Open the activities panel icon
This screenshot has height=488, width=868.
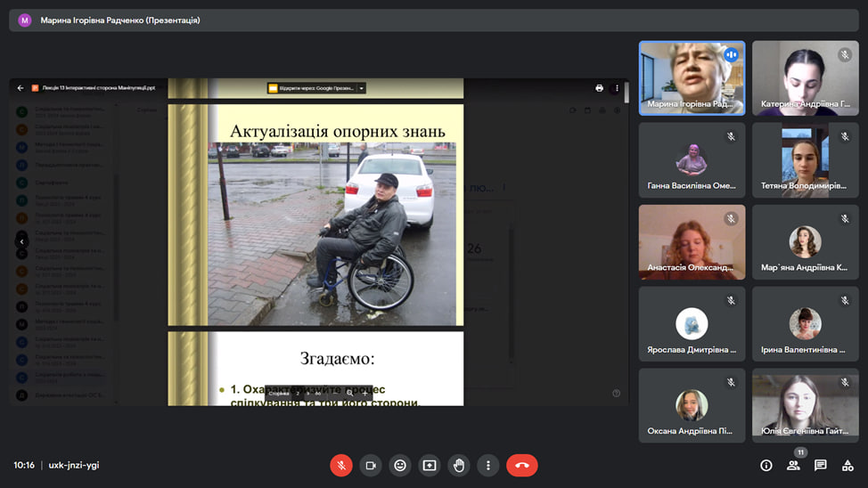point(848,465)
